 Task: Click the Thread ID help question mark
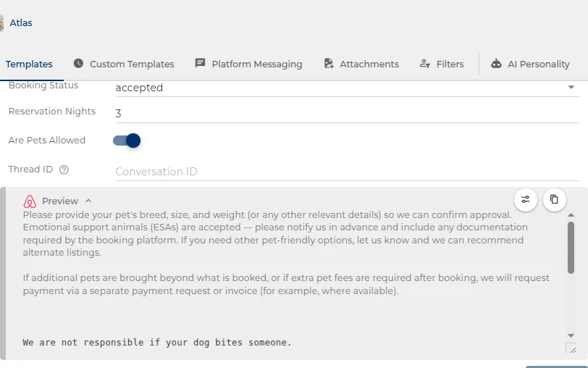[64, 170]
